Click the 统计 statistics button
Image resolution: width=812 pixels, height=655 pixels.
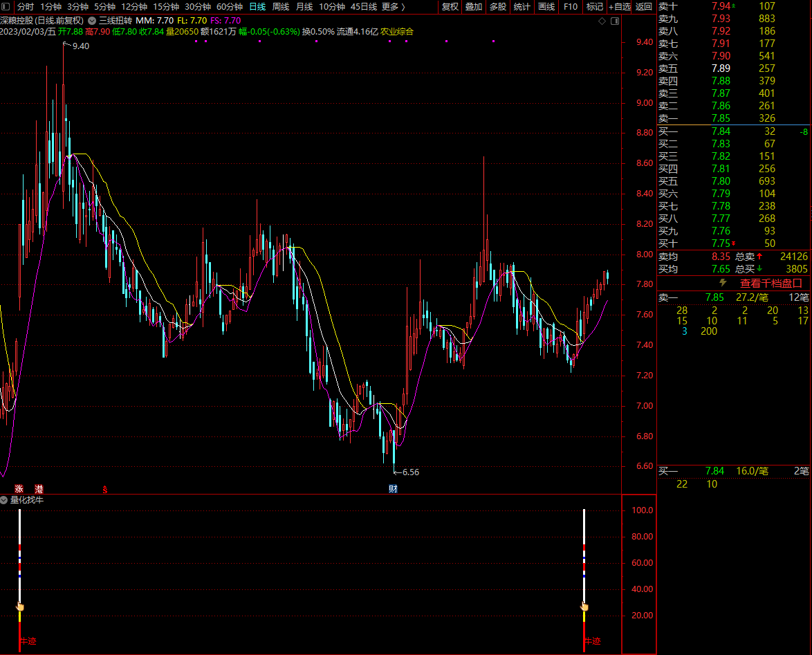[x=522, y=7]
